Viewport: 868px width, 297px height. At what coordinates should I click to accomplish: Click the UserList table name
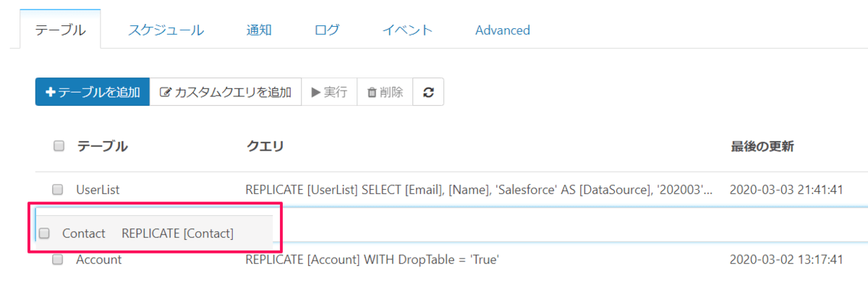click(98, 190)
